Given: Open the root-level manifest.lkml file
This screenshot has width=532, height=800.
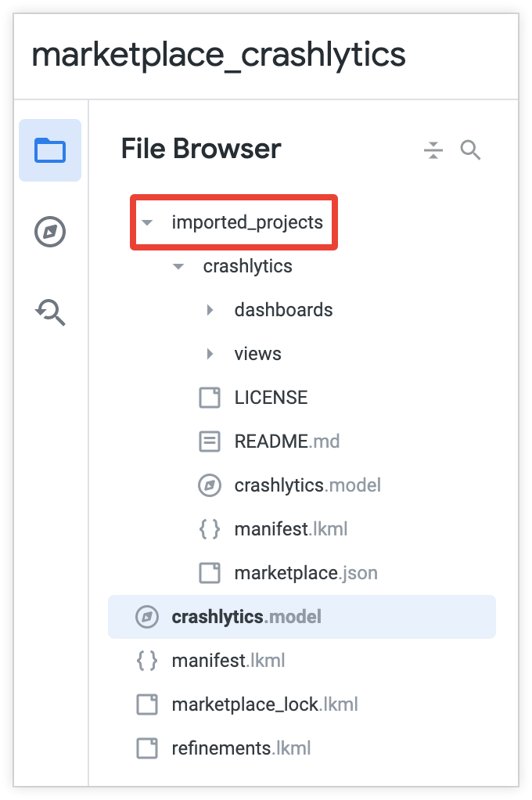Looking at the screenshot, I should [228, 661].
